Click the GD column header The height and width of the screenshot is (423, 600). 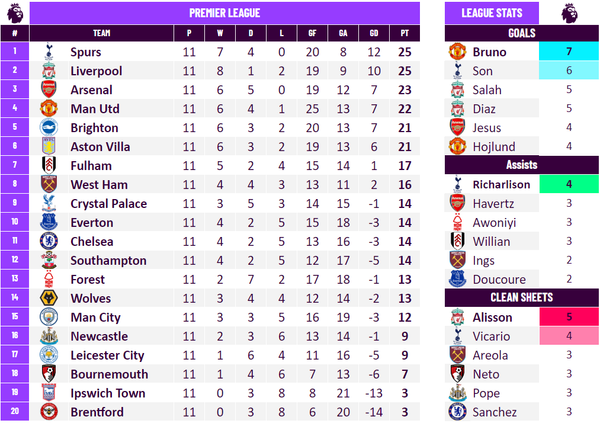374,33
